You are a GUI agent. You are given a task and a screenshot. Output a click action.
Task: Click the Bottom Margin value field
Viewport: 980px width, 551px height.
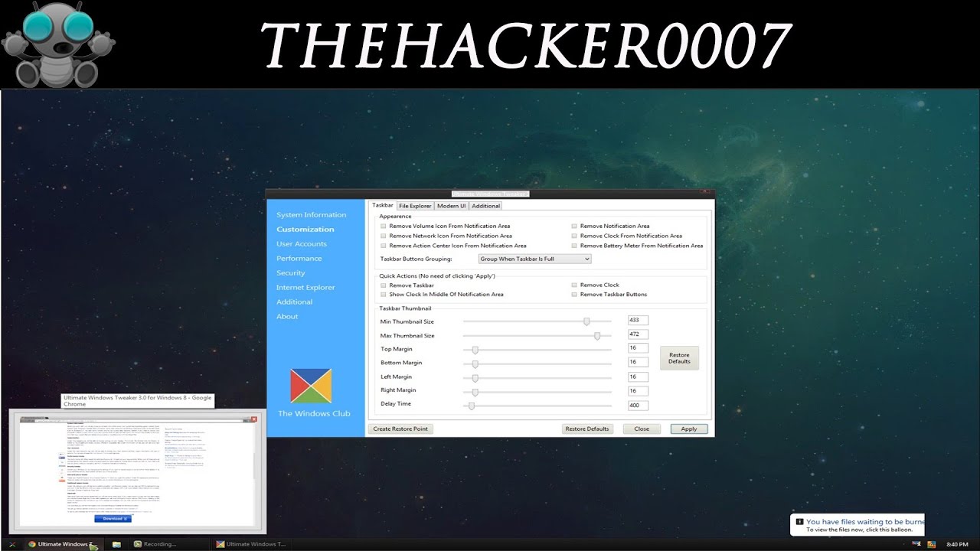pyautogui.click(x=638, y=362)
